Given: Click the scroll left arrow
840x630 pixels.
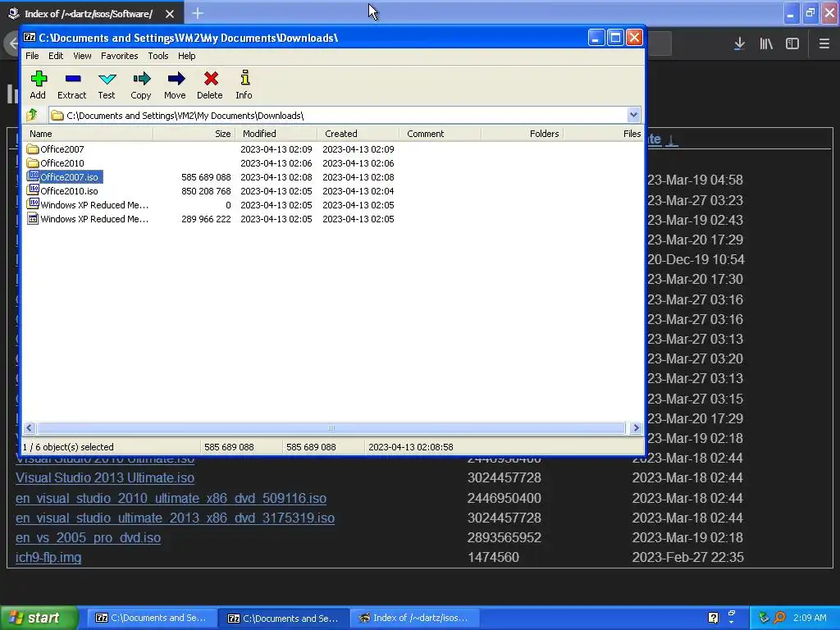Looking at the screenshot, I should pos(30,428).
